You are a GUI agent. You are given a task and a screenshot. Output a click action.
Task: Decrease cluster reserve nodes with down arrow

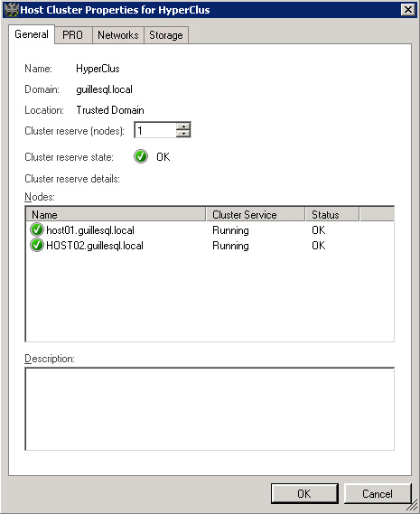tap(183, 134)
